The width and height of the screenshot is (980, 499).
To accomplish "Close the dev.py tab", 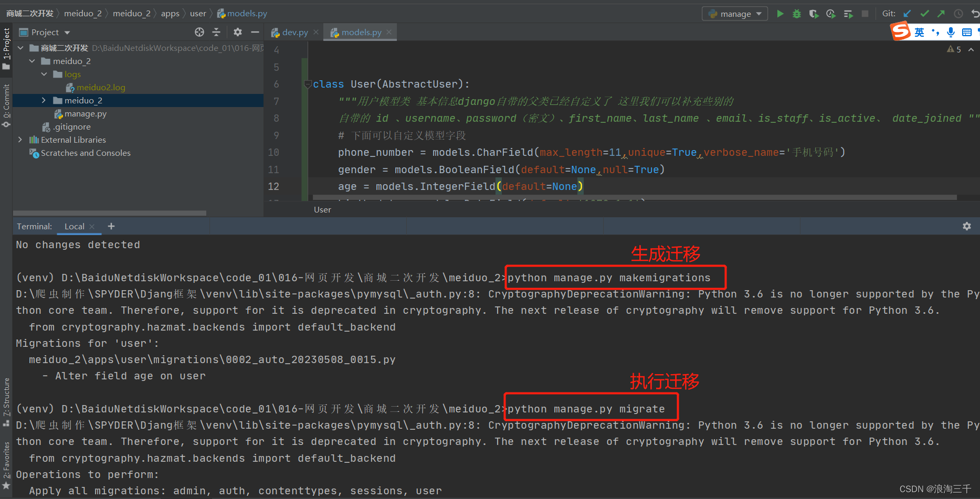I will click(316, 32).
